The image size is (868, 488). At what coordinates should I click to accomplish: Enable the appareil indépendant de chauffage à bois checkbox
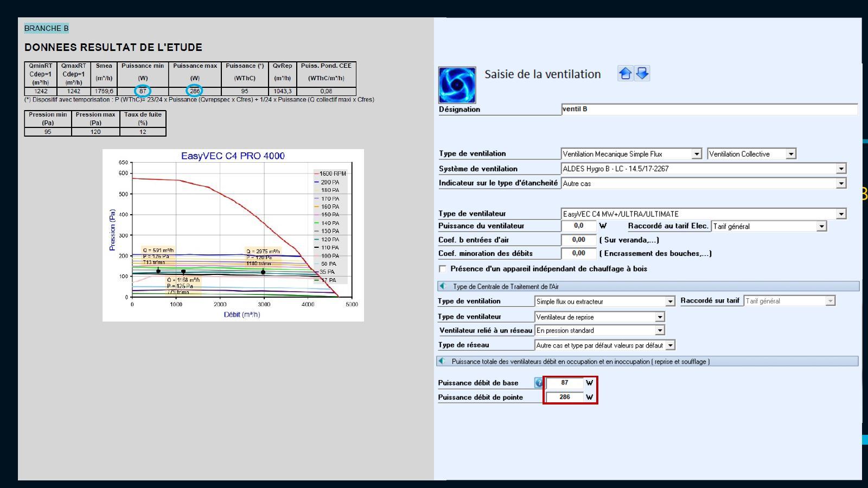[x=443, y=269]
